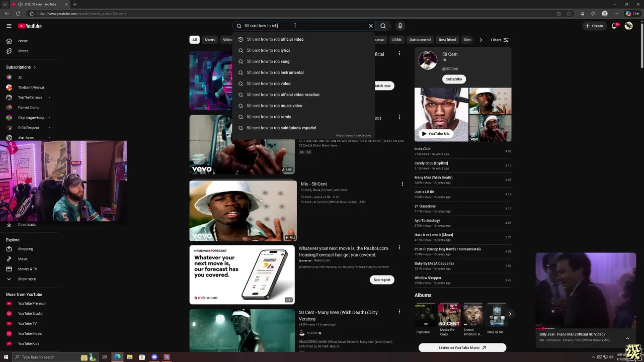Open the notifications bell
This screenshot has height=362, width=644.
tap(614, 26)
